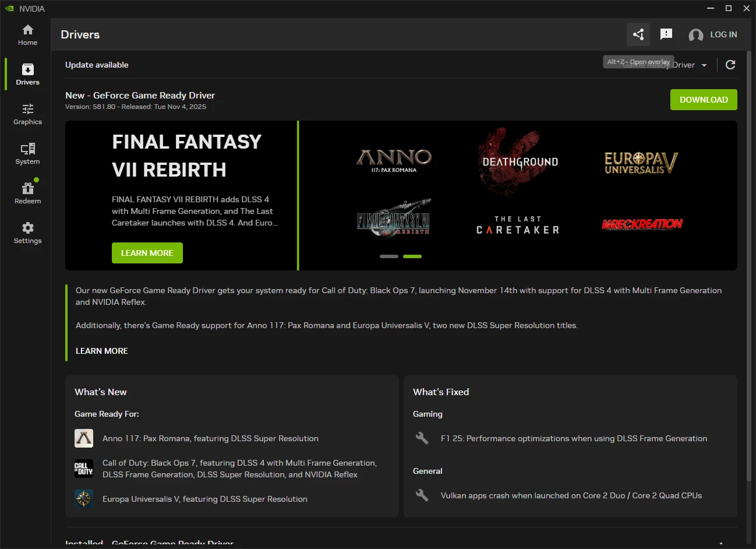The height and width of the screenshot is (549, 756).
Task: Click the Anno 117: Pax Romana banner logo
Action: coord(394,161)
